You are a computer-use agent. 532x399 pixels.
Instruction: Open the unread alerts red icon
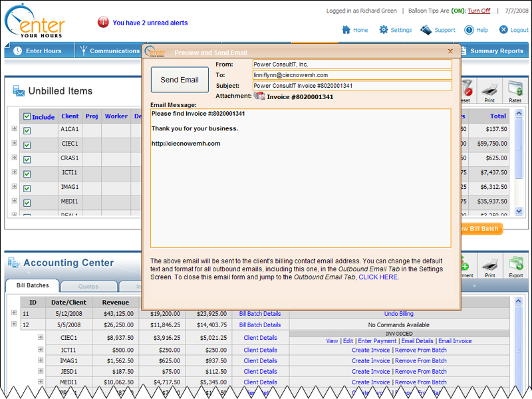click(103, 23)
